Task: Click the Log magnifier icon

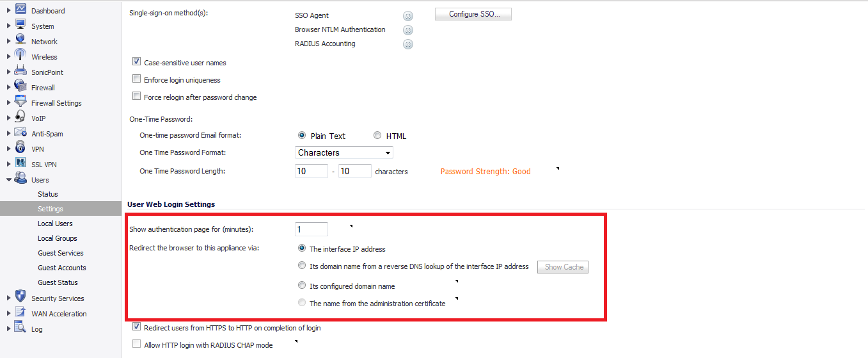Action: point(20,329)
